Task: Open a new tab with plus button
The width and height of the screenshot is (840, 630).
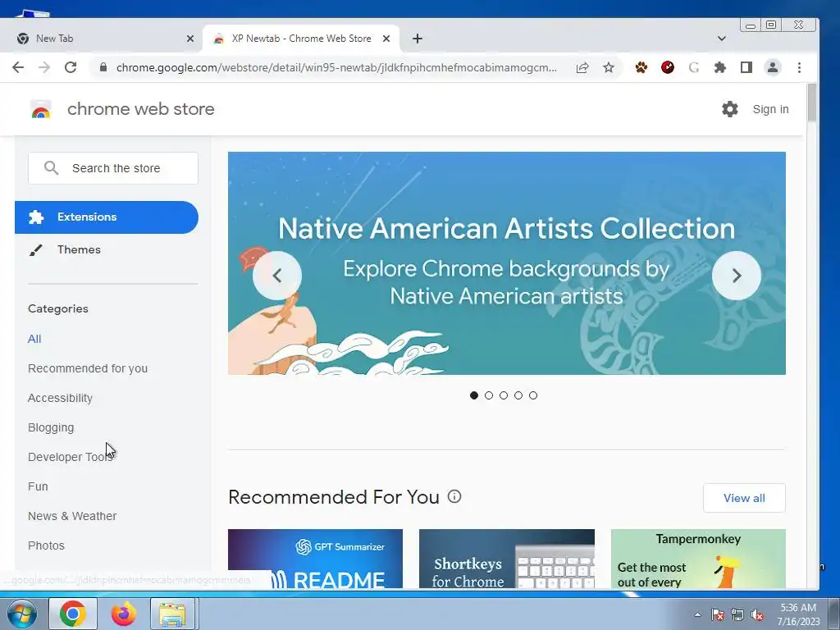Action: point(418,39)
